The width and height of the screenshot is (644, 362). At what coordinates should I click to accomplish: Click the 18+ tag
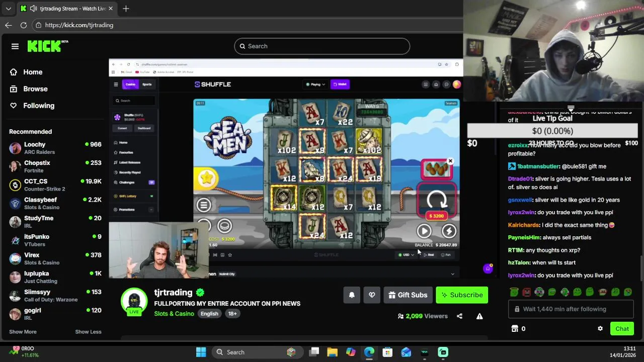point(232,314)
